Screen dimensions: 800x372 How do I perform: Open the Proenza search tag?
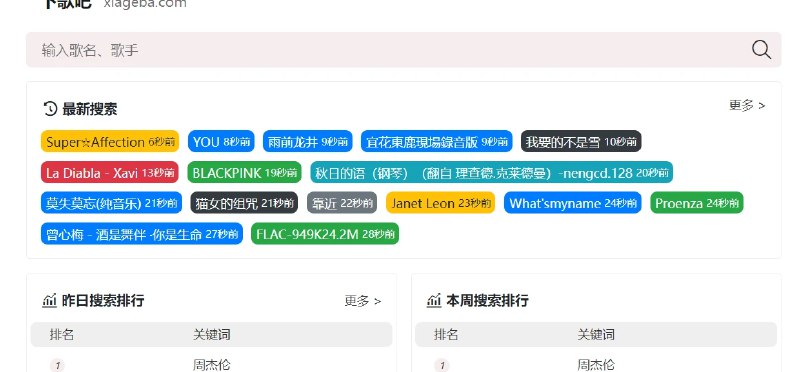point(697,203)
